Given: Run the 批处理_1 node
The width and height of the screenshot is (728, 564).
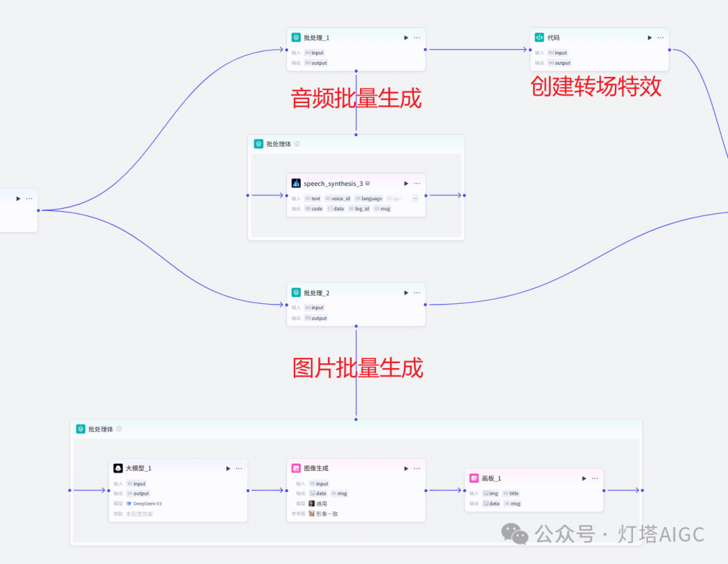Looking at the screenshot, I should click(406, 38).
